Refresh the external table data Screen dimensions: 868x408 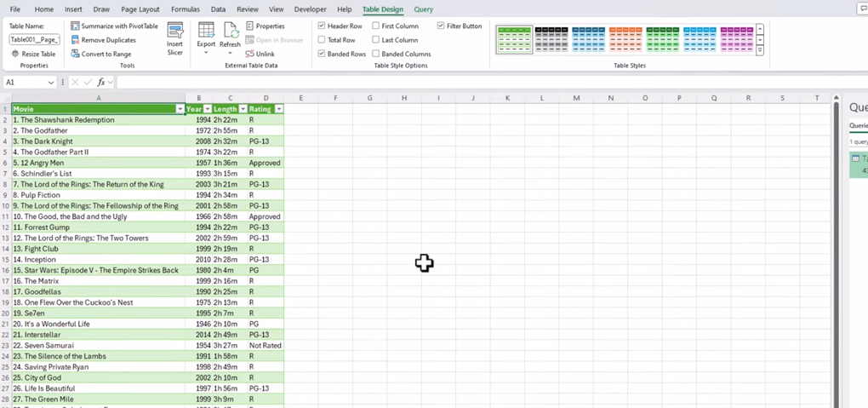tap(230, 35)
